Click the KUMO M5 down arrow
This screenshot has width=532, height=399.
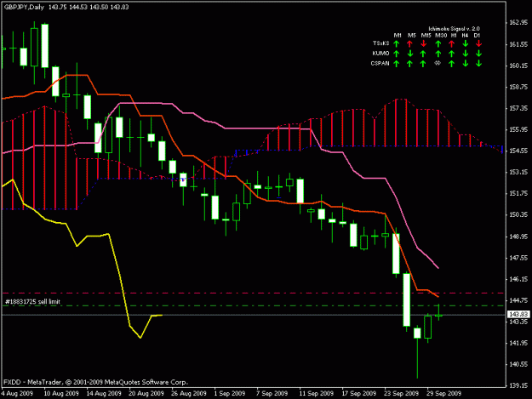pyautogui.click(x=410, y=54)
